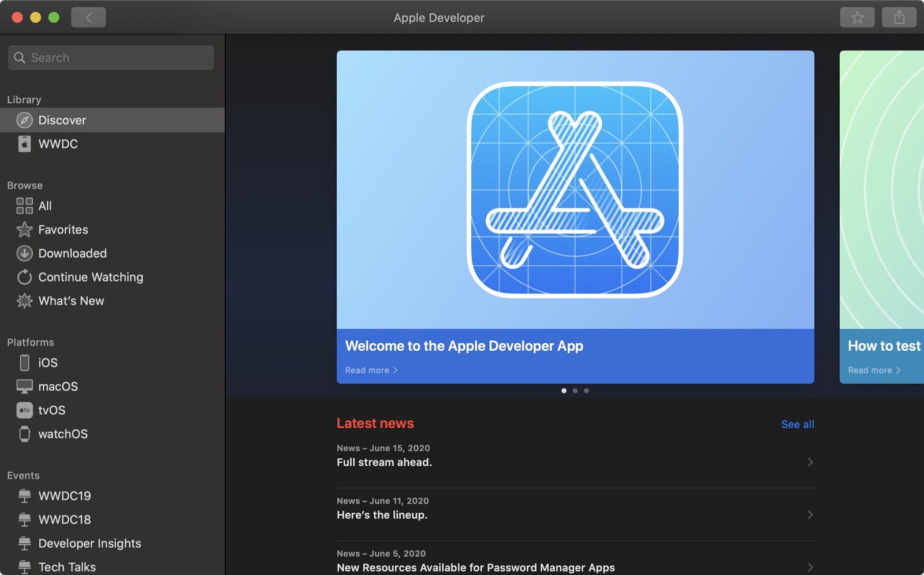Image resolution: width=924 pixels, height=575 pixels.
Task: Jump to third carousel page dot
Action: [586, 391]
